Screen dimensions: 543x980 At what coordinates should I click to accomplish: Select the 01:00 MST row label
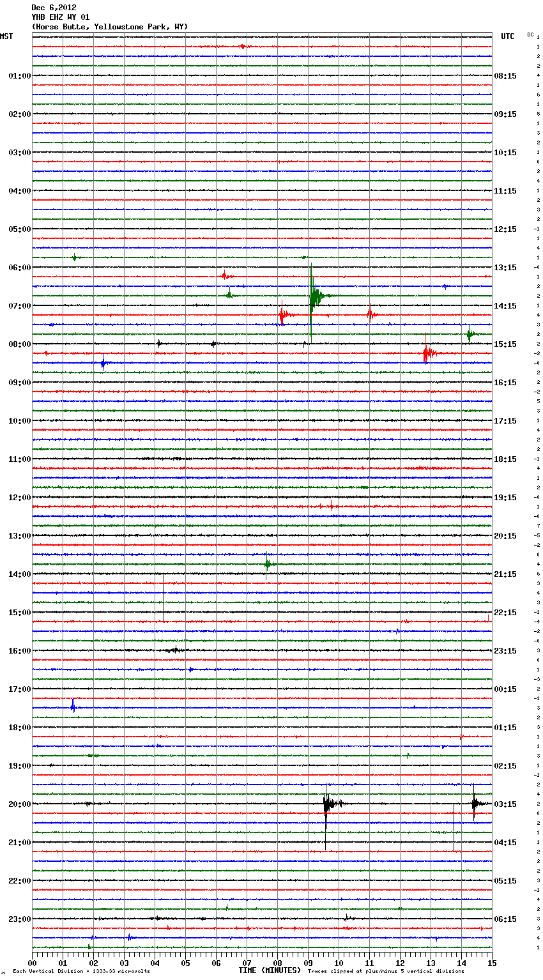[x=20, y=76]
